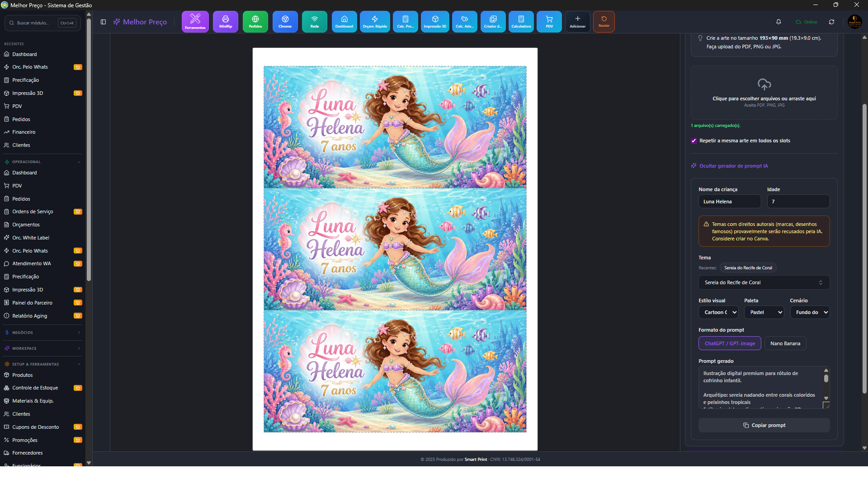
Task: Open the Impressão 3D toolbar shortcut
Action: click(x=435, y=22)
